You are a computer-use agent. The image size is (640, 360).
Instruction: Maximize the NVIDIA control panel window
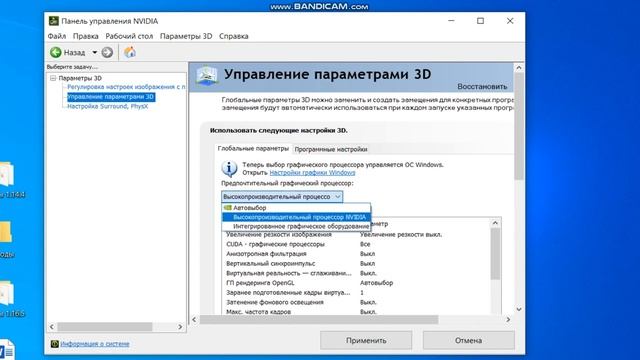coord(480,21)
